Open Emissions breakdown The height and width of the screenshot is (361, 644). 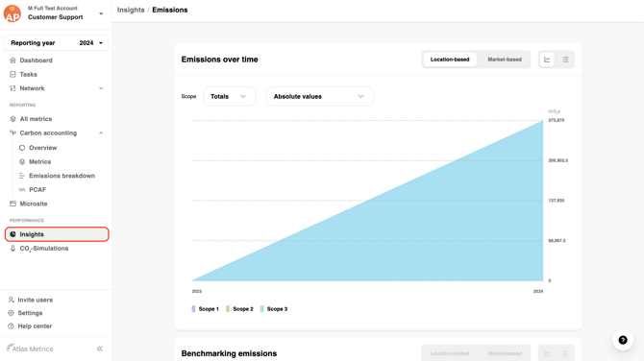pos(62,176)
